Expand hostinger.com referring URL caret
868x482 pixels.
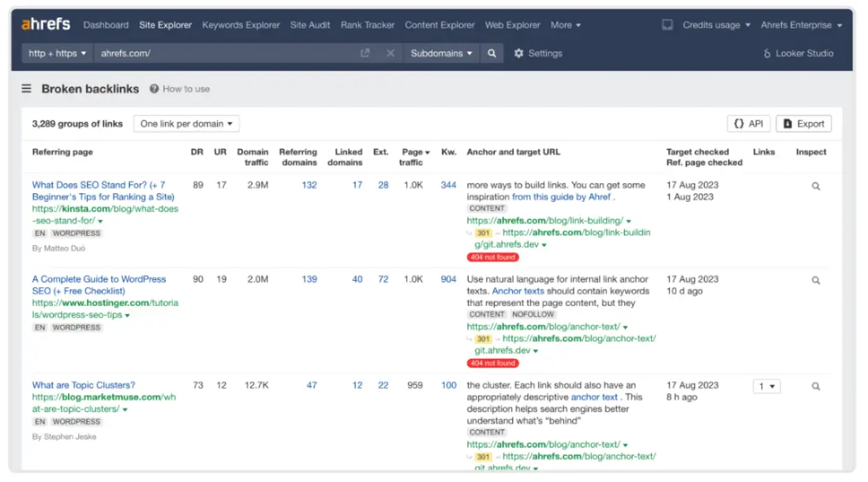[x=127, y=316]
